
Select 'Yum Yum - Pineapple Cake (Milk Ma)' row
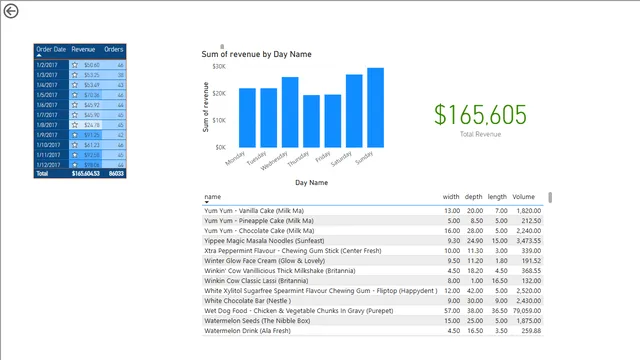pos(373,221)
